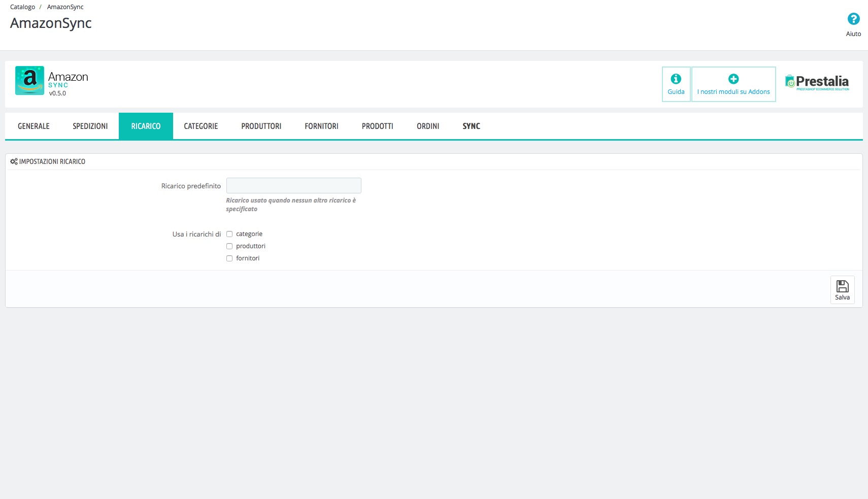Open the Sync tab
This screenshot has width=868, height=499.
tap(471, 126)
